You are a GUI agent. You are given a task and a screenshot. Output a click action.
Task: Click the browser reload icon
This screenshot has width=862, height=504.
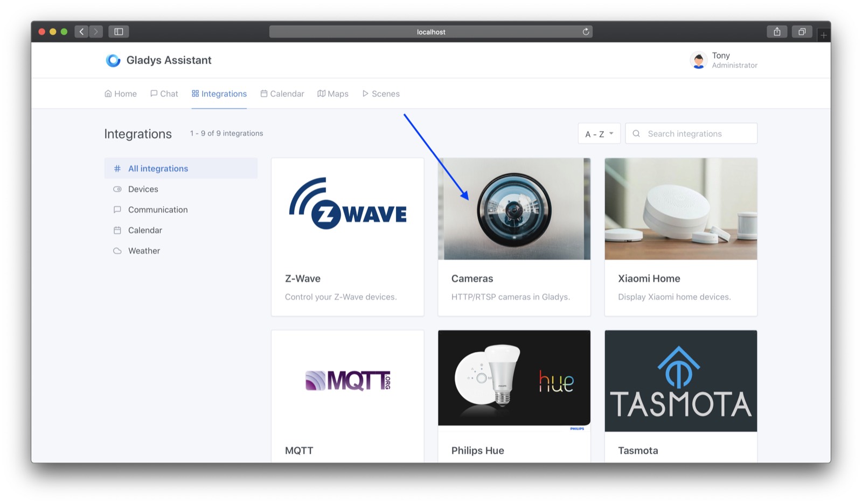[x=586, y=32]
